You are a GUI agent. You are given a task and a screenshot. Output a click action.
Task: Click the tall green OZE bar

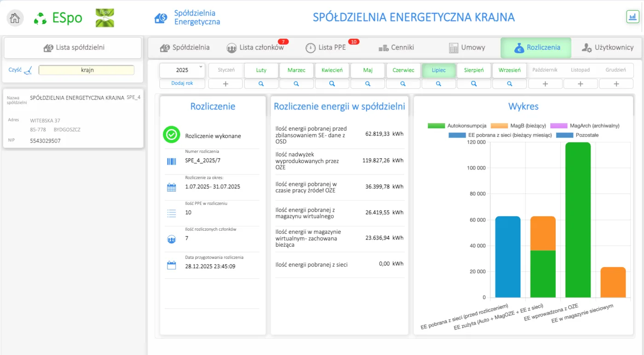pos(578,220)
